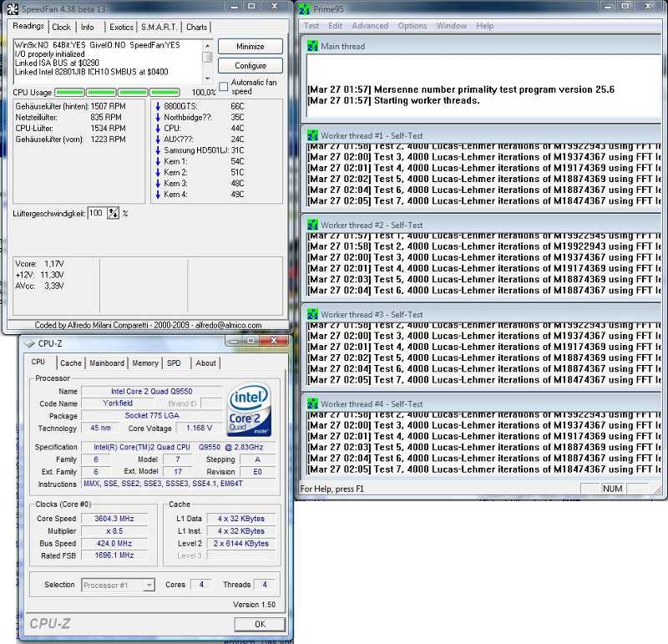Click the SpeedFan log scrollbar up arrow
The height and width of the screenshot is (644, 668).
[x=207, y=45]
